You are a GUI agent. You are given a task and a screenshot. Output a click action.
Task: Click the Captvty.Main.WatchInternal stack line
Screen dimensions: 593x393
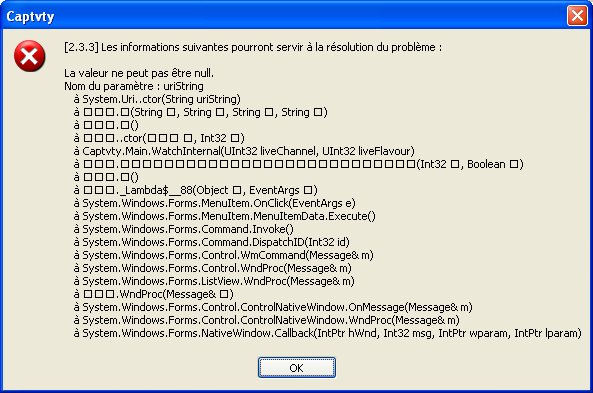244,151
